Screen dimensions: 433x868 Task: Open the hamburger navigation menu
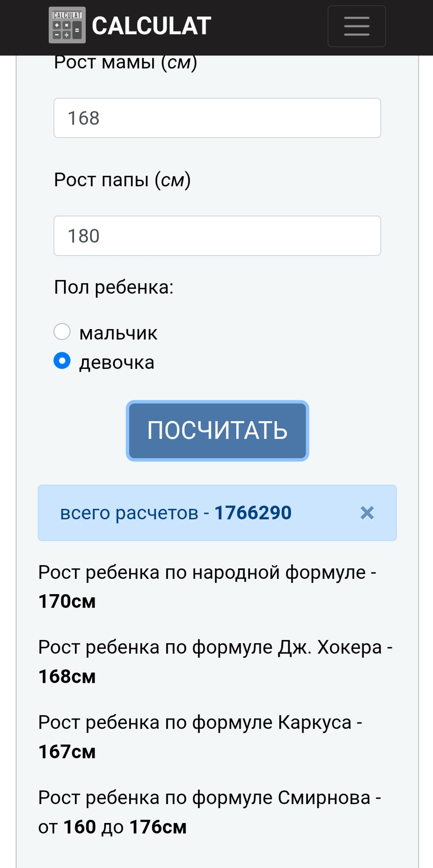click(x=357, y=26)
